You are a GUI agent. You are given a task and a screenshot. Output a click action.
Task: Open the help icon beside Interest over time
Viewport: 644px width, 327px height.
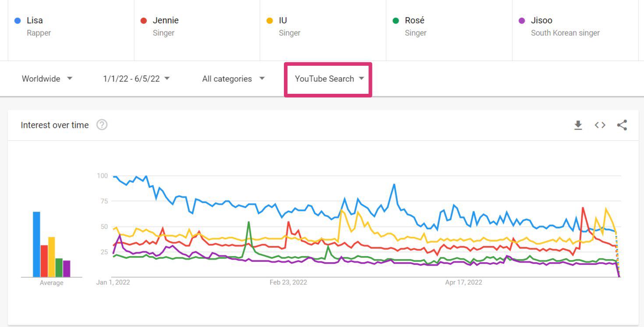click(102, 125)
